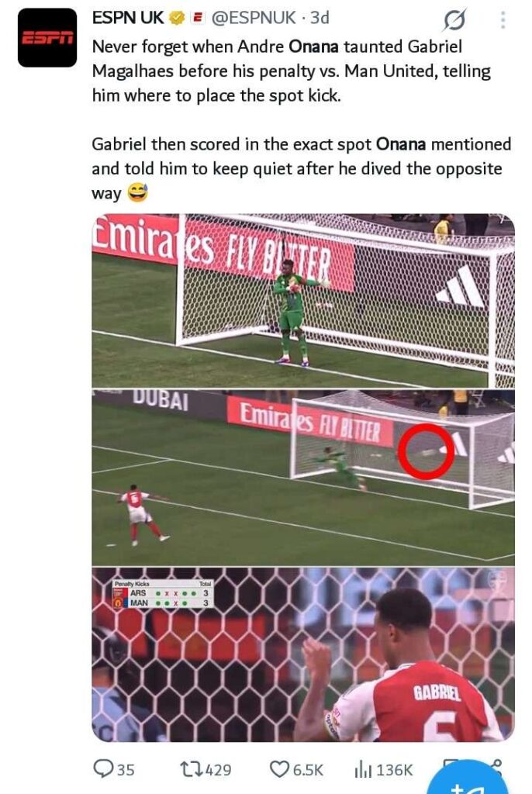532x794 pixels.
Task: Open the ESPN profile avatar
Action: [47, 38]
